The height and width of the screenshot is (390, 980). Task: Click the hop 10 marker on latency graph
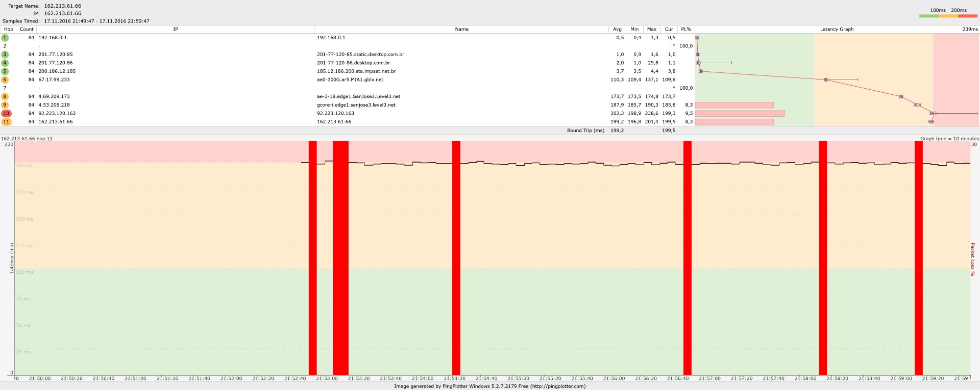[934, 113]
